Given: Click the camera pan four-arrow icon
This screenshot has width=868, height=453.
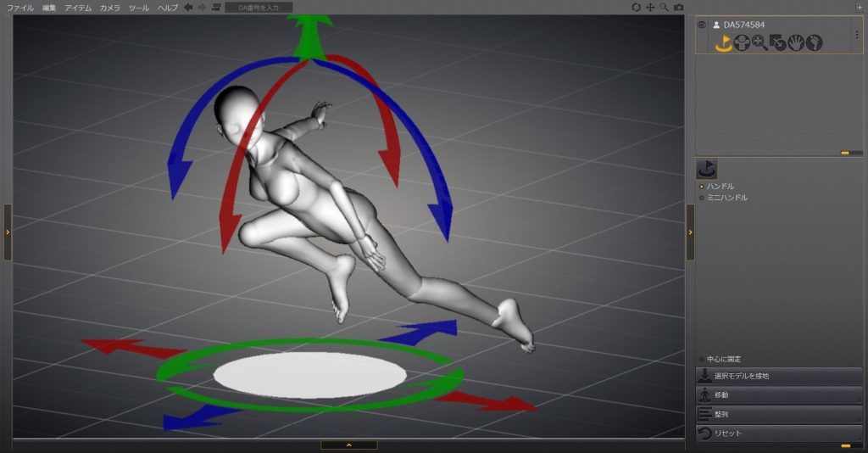Looking at the screenshot, I should [650, 7].
